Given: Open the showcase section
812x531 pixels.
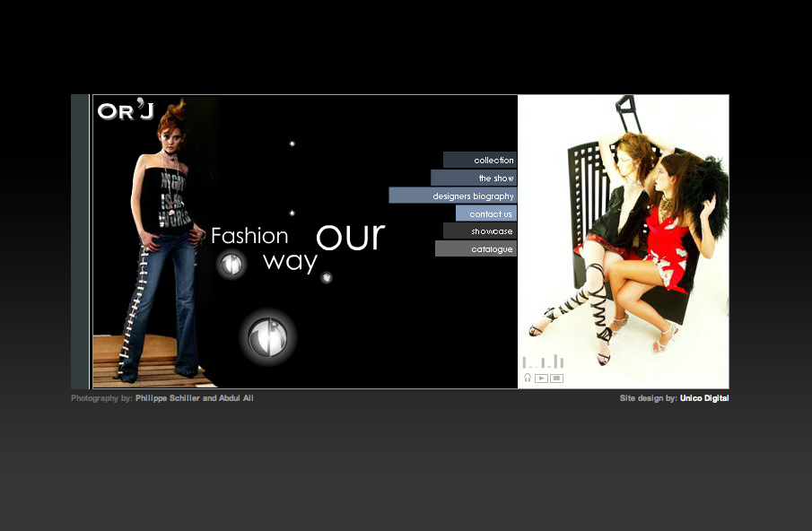Looking at the screenshot, I should (x=480, y=231).
